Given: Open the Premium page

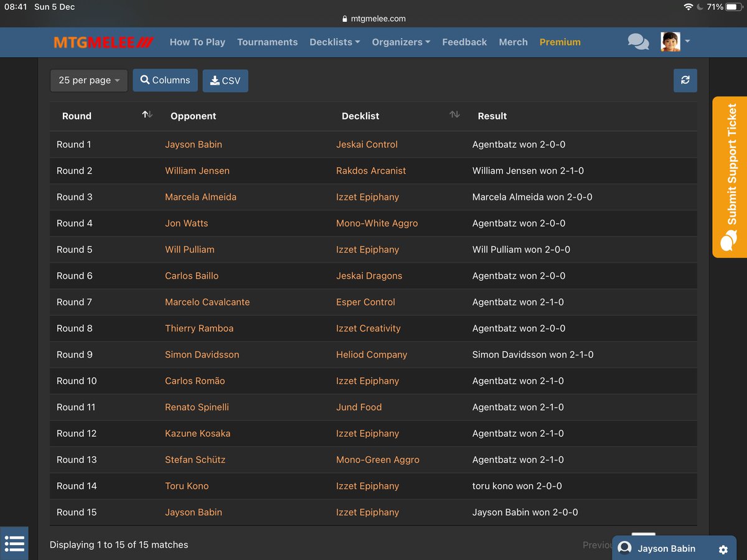Looking at the screenshot, I should (560, 42).
